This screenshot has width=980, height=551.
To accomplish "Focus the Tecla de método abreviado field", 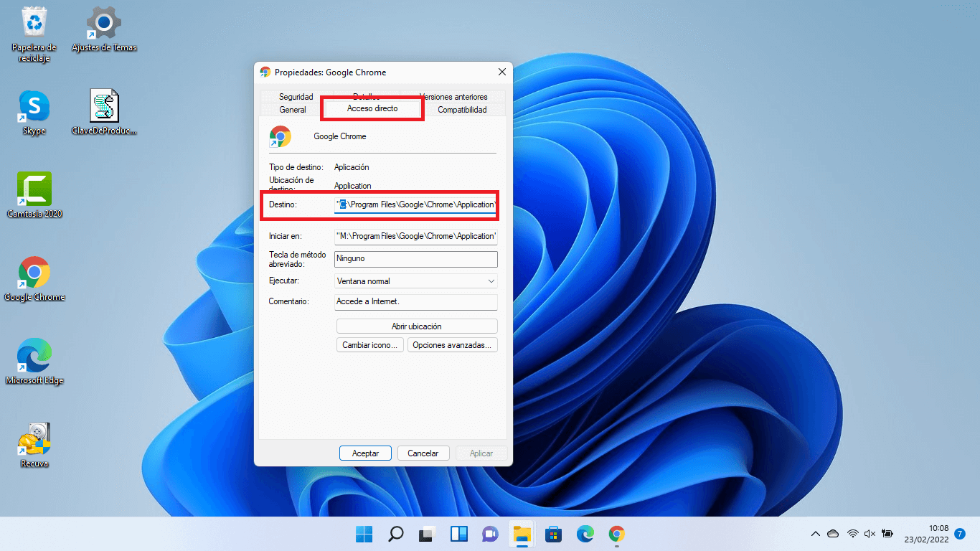I will pyautogui.click(x=415, y=259).
